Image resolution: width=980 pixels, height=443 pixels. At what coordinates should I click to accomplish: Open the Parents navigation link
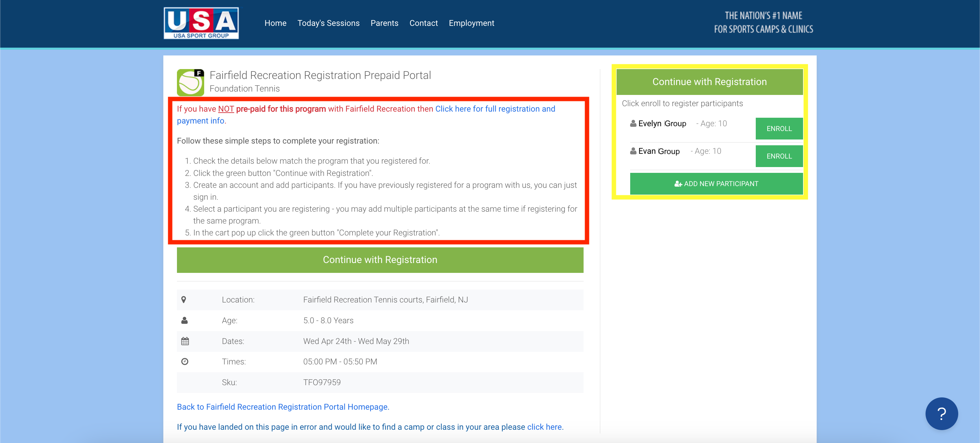click(384, 23)
